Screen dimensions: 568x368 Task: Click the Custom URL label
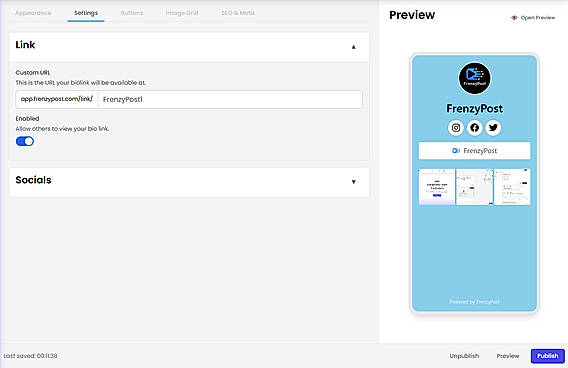pos(33,73)
